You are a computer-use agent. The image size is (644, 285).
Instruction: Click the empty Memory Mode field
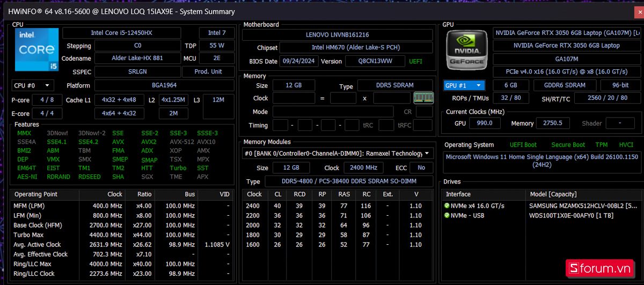333,112
